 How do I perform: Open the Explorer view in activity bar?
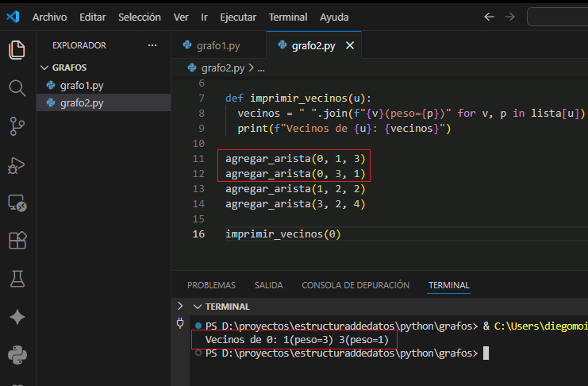coord(17,50)
